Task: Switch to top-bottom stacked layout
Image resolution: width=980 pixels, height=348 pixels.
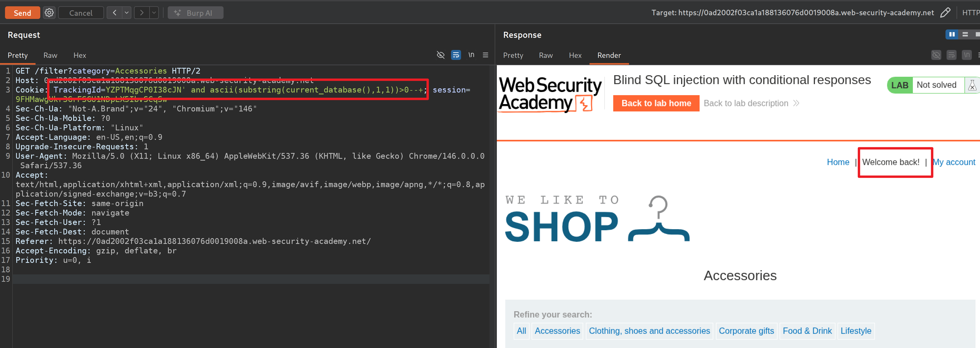Action: [965, 35]
